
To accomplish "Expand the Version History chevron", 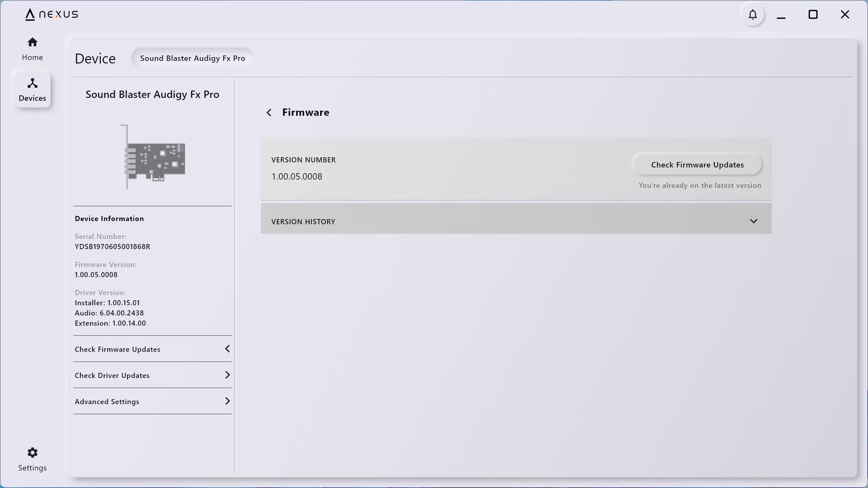I will coord(753,221).
